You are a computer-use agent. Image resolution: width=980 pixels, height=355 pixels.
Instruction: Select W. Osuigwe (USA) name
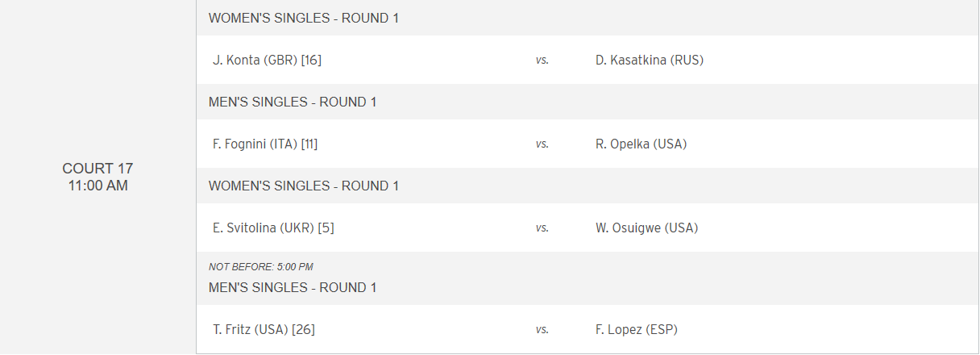tap(647, 228)
